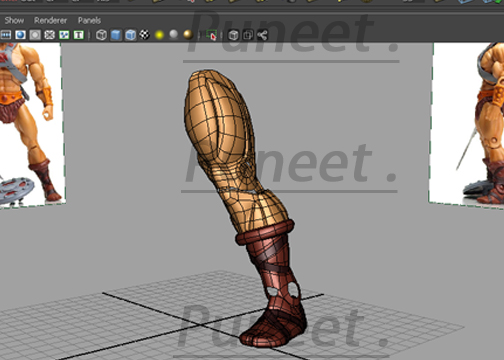Enable High Quality rendering gold sphere
Image resolution: width=504 pixels, height=360 pixels.
click(188, 34)
